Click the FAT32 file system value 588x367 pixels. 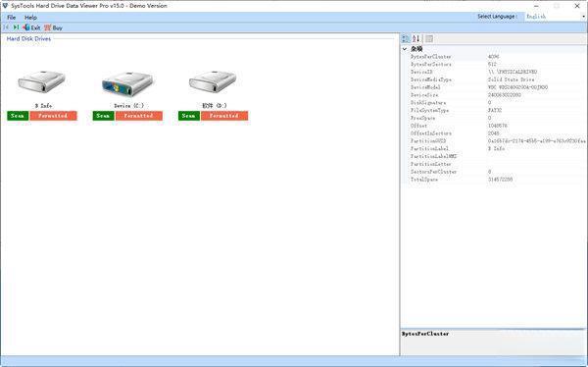click(x=495, y=111)
